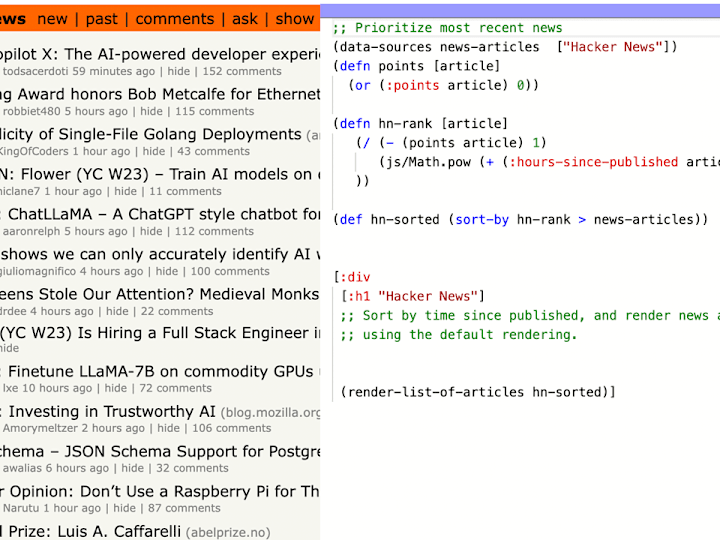Open Single-File Golang Deployments story
This screenshot has height=540, width=720.
[151, 134]
